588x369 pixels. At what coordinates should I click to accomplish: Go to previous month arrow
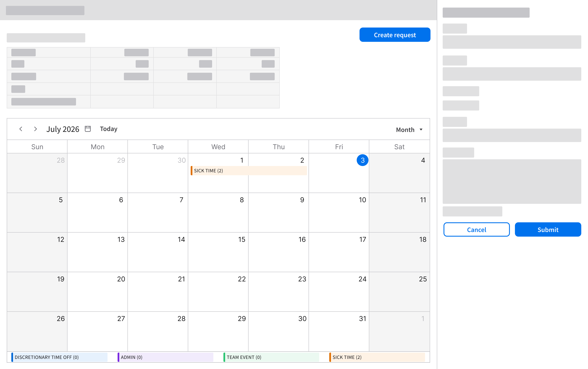tap(21, 129)
